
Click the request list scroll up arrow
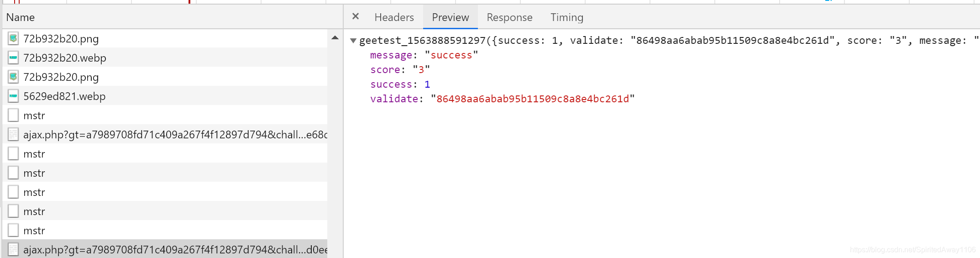click(x=335, y=38)
